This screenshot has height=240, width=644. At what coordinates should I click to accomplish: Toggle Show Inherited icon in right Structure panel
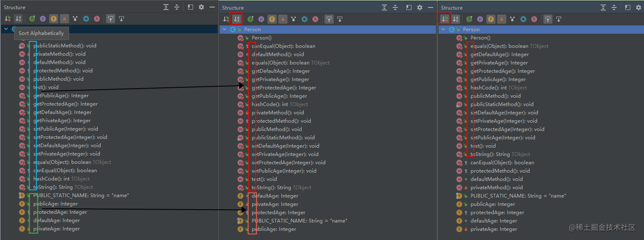[x=469, y=19]
